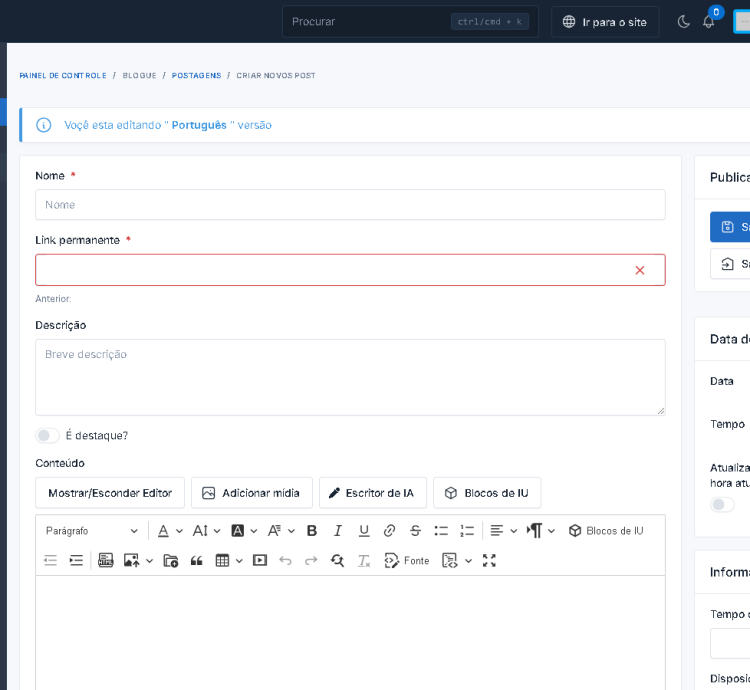Insert a hyperlink using the link icon
This screenshot has height=690, width=750.
coord(390,531)
